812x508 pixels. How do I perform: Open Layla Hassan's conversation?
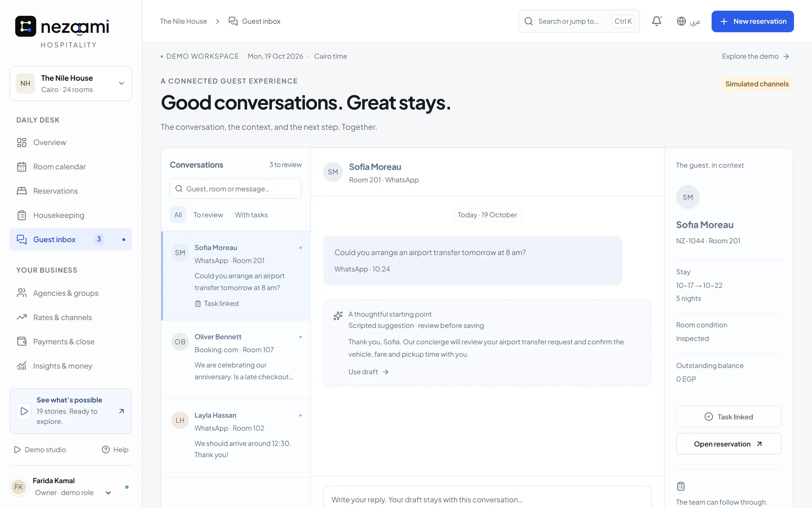tap(236, 438)
